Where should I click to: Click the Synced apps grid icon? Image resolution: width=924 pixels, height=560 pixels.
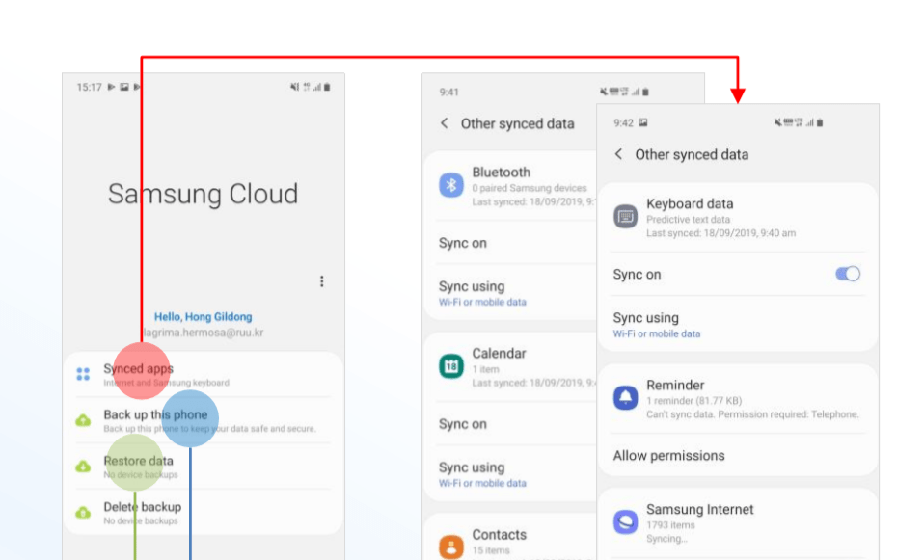click(x=83, y=374)
